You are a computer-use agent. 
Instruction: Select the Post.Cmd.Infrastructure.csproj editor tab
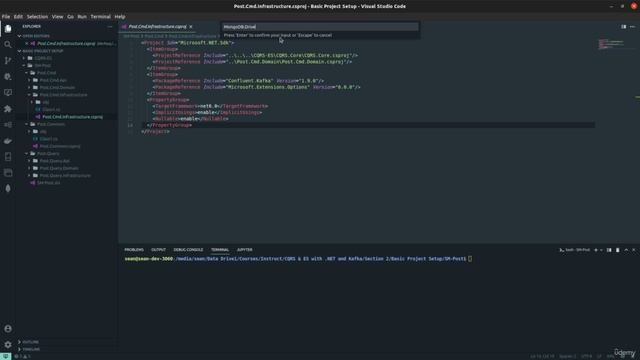click(x=157, y=27)
